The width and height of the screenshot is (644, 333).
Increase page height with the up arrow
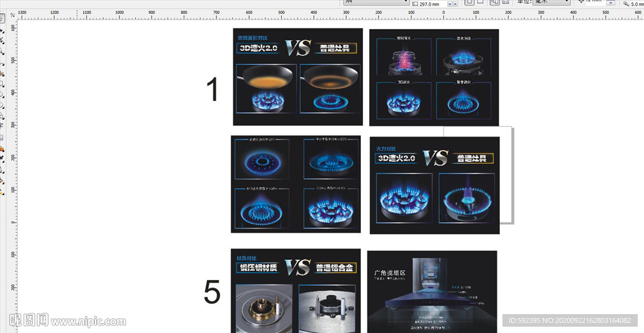[x=455, y=4]
